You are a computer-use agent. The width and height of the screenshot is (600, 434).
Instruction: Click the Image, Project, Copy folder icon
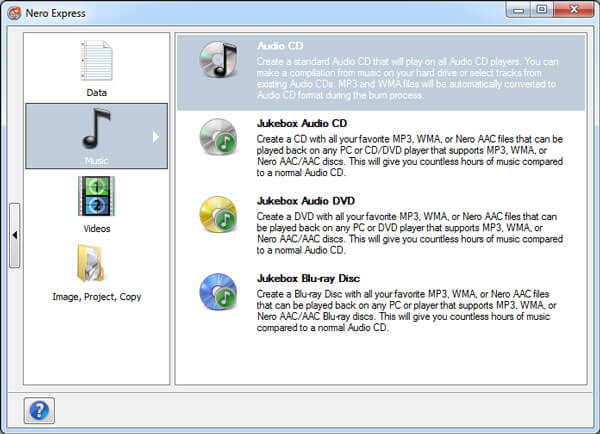[96, 265]
